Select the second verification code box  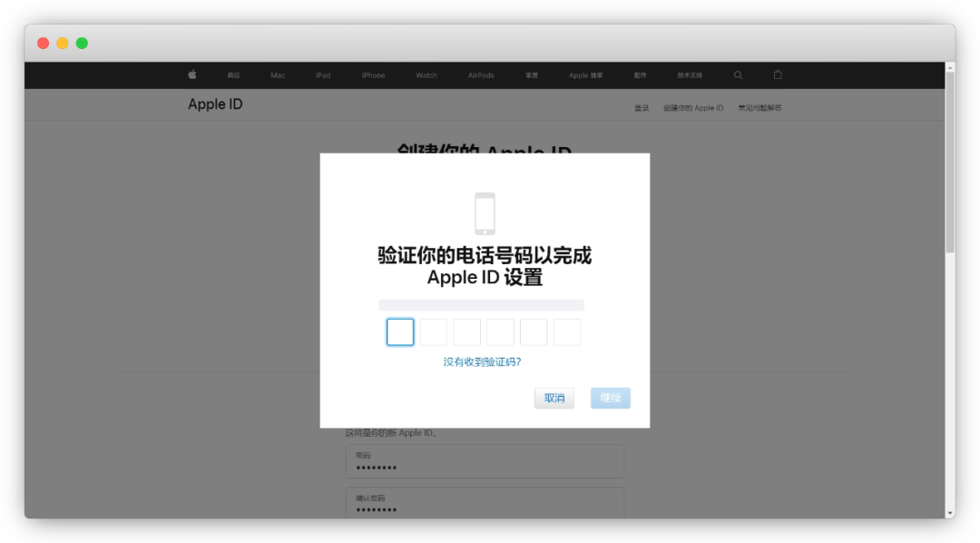[x=433, y=332]
